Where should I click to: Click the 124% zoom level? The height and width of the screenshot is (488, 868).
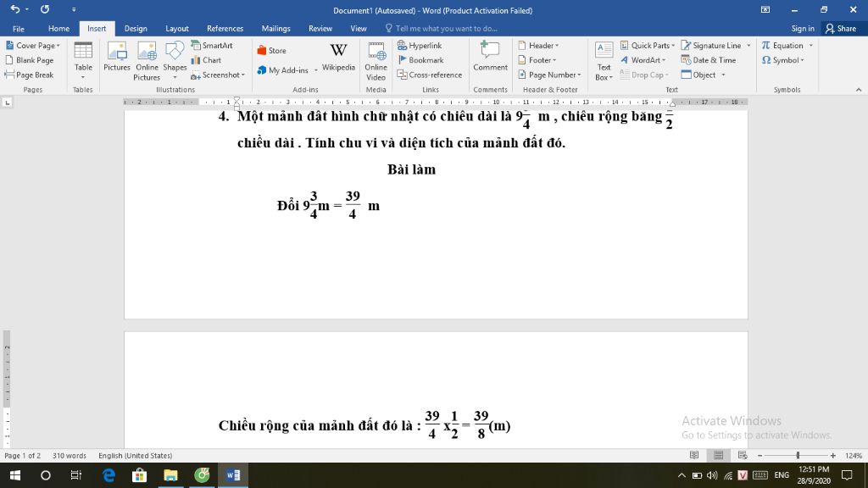point(853,455)
